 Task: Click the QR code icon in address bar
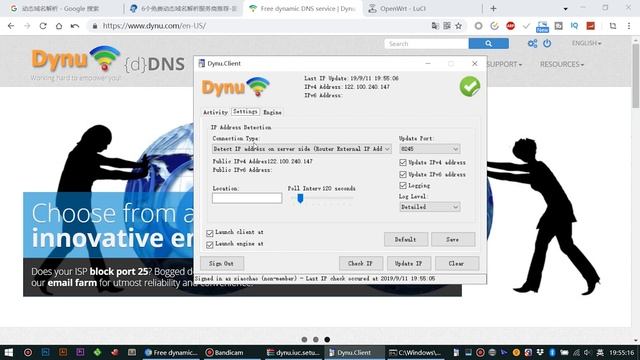447,26
